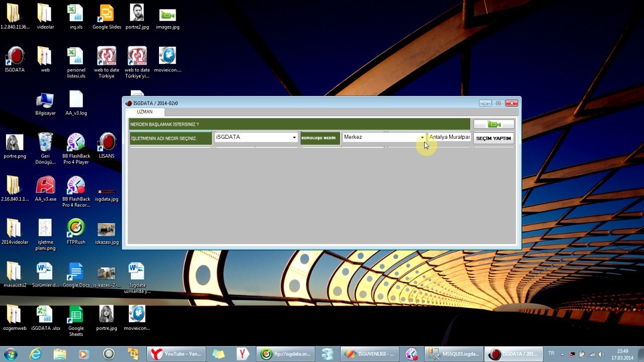The height and width of the screenshot is (362, 644).
Task: Select the UZMAN tab
Action: click(x=144, y=112)
